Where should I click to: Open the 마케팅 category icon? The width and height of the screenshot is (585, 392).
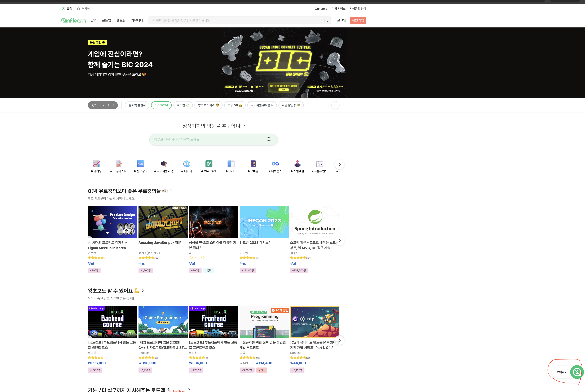point(96,164)
